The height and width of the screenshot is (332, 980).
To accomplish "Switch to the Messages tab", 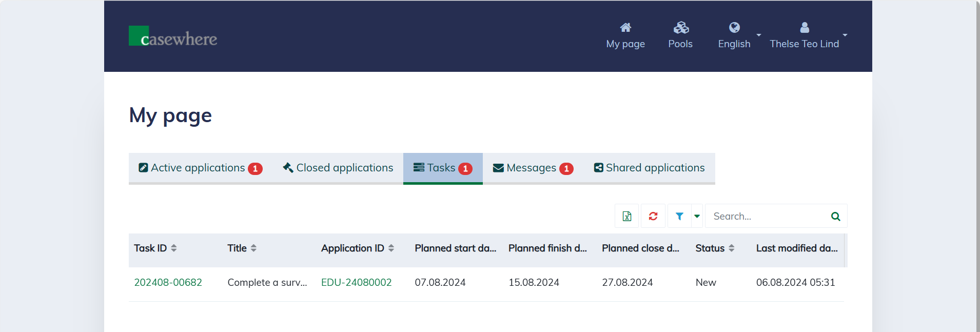I will click(x=533, y=168).
